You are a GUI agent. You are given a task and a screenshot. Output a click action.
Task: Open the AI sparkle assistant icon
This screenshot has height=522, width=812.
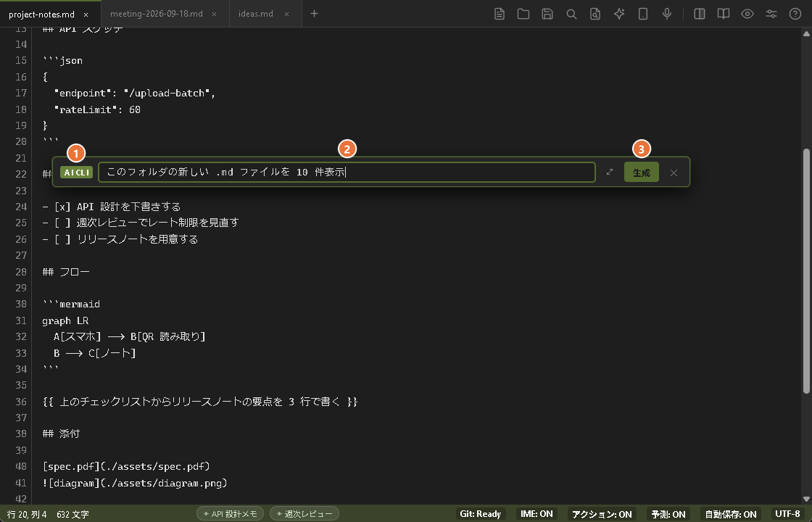point(619,14)
